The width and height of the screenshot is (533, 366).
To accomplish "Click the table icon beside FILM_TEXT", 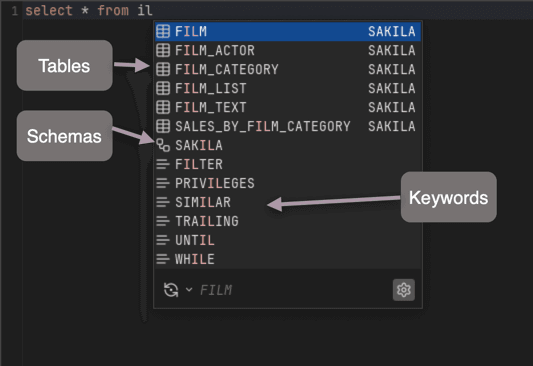I will pos(163,108).
